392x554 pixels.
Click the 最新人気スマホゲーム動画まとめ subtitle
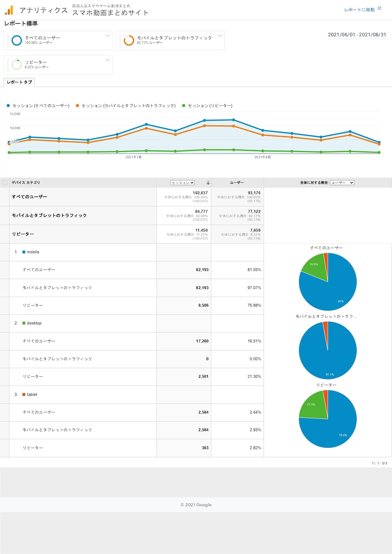(101, 6)
